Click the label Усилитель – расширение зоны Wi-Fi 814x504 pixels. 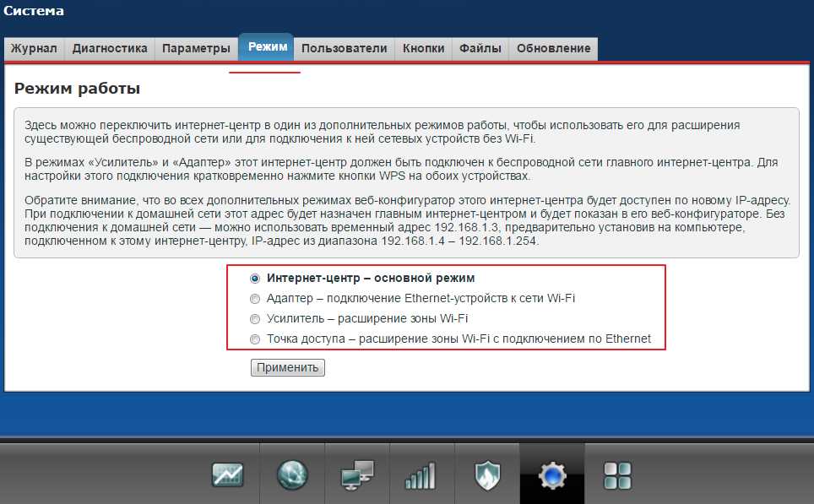(367, 319)
